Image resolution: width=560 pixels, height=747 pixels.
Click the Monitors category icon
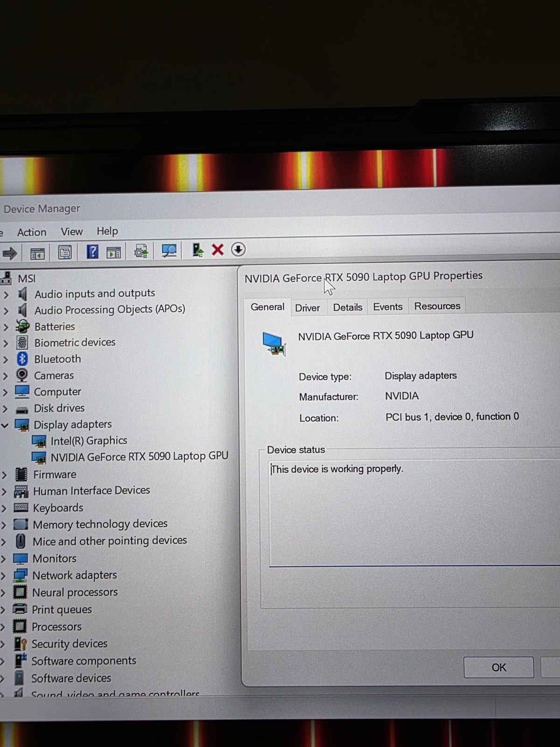click(21, 558)
